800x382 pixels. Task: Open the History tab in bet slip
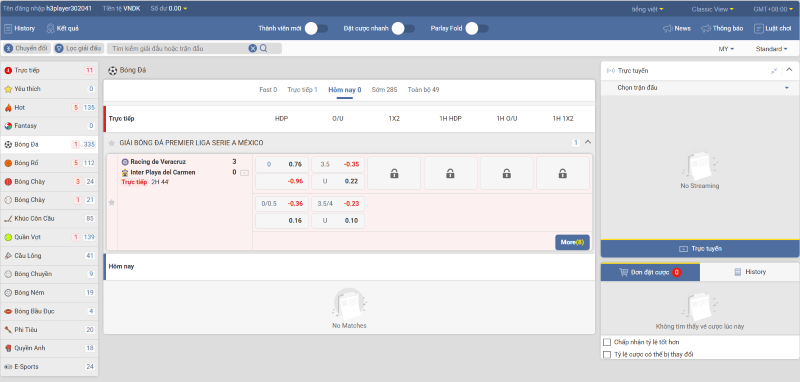coord(749,272)
